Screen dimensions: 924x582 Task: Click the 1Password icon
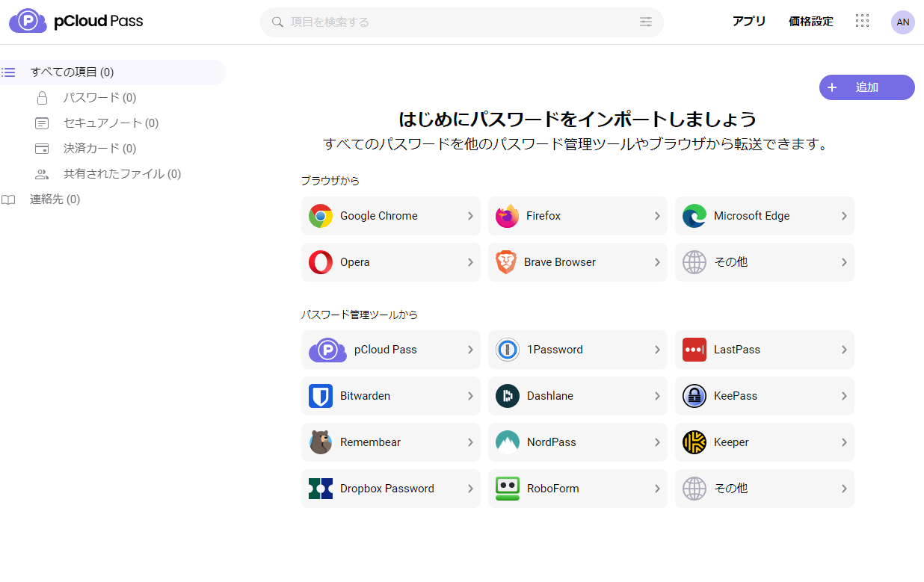508,350
